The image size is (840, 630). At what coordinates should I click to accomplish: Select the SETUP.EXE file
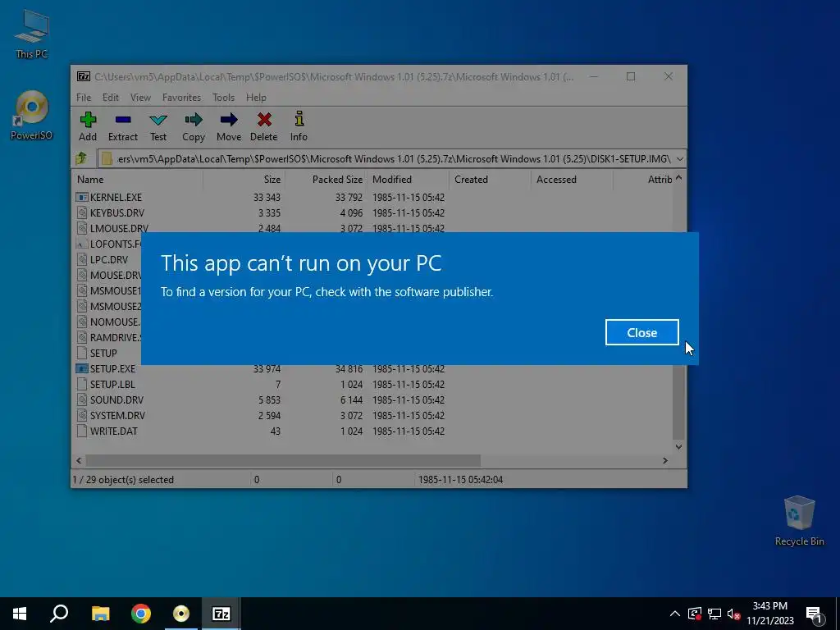(x=112, y=368)
